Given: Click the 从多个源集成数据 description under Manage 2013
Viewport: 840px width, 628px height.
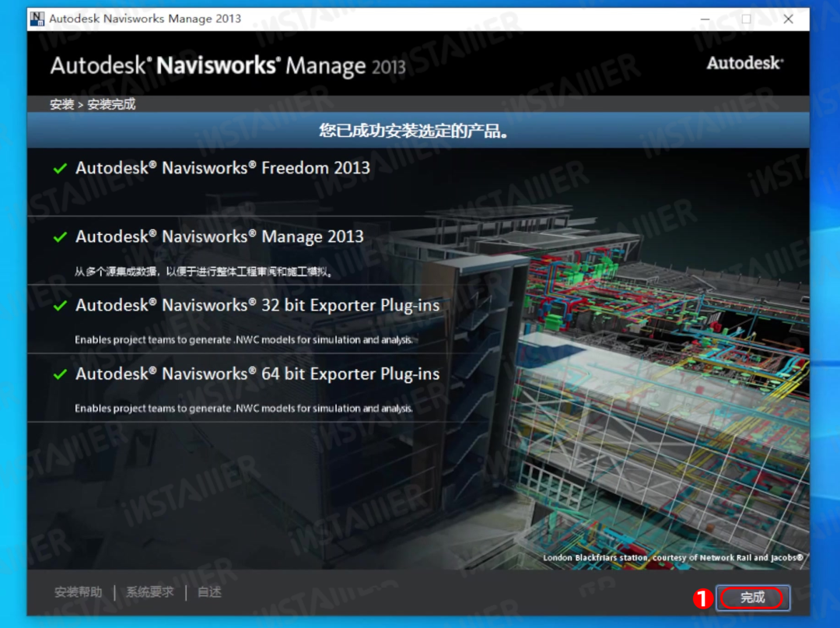Looking at the screenshot, I should click(x=204, y=272).
